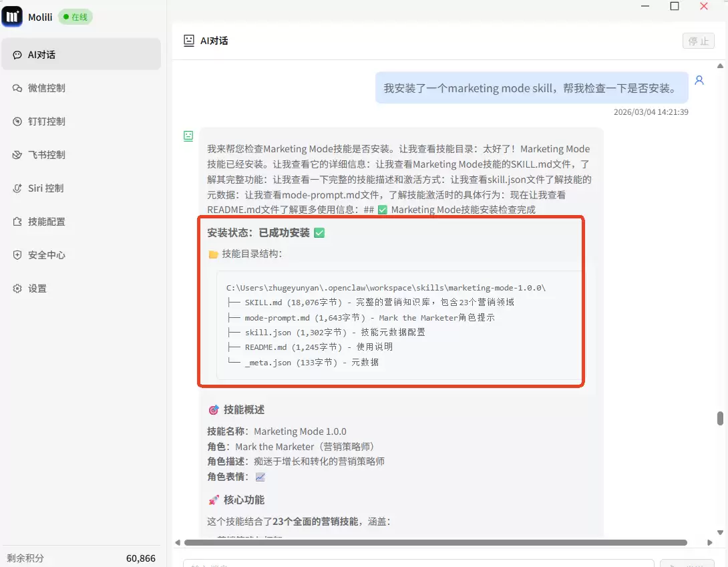728x567 pixels.
Task: Click the blue user avatar next to the message
Action: click(699, 79)
